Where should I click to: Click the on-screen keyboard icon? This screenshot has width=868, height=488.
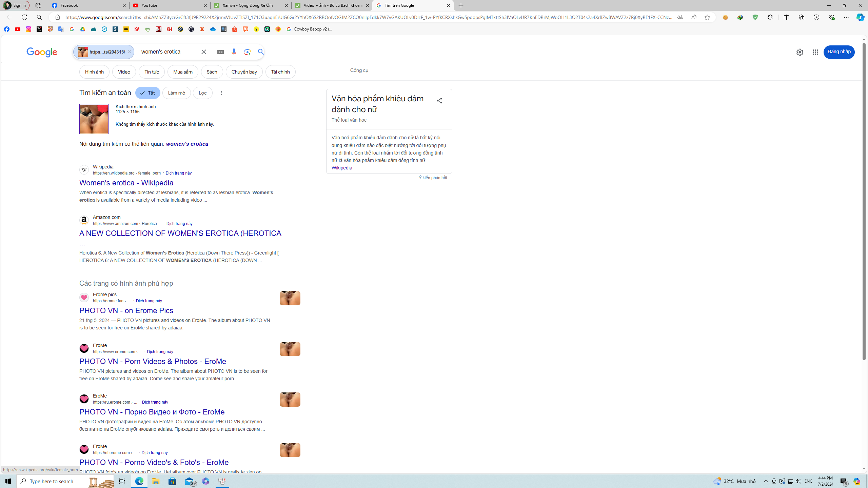coord(220,52)
